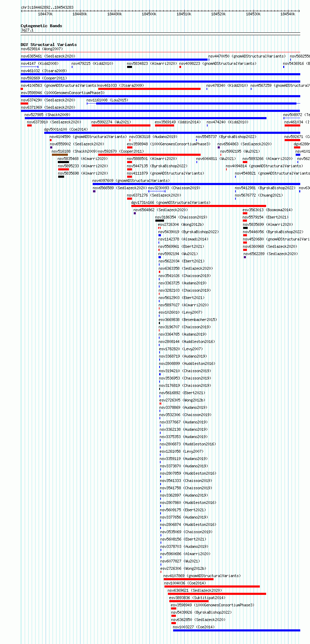Click the esv2726305 (Wong2012b) label
310x644 pixels.
[x=182, y=400]
